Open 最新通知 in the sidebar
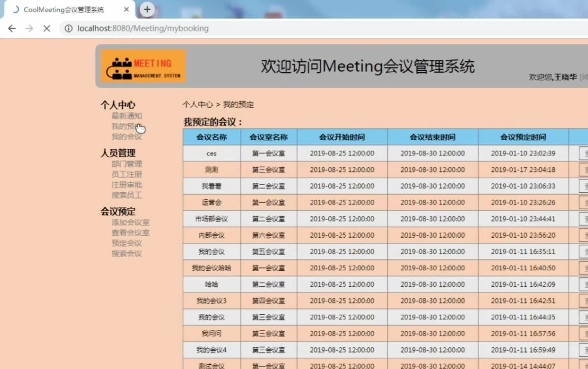Viewport: 588px width, 369px height. coord(127,116)
